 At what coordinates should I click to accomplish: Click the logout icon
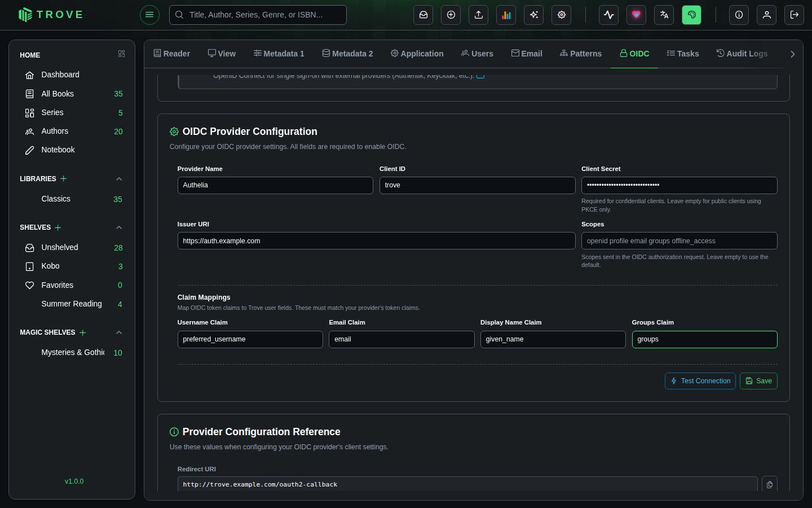point(795,15)
